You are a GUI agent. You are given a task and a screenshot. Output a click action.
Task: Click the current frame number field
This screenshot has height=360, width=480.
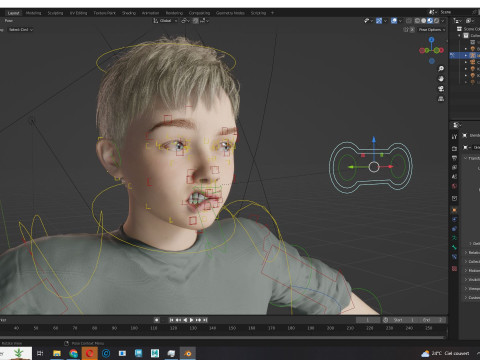[x=368, y=320]
